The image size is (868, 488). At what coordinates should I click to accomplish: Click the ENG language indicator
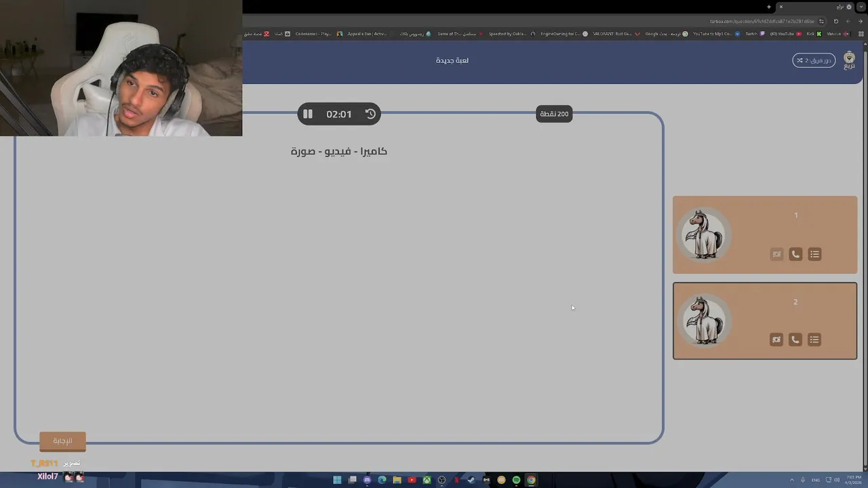[x=816, y=480]
